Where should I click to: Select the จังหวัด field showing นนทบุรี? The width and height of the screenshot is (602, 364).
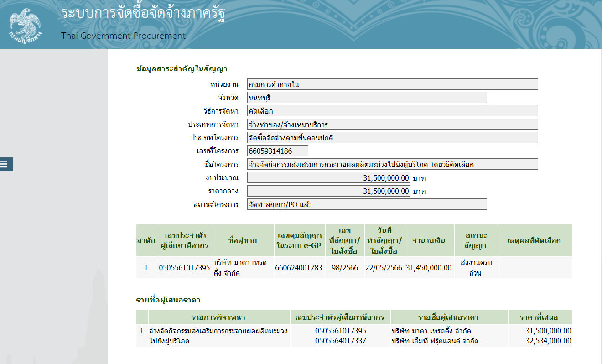[367, 98]
